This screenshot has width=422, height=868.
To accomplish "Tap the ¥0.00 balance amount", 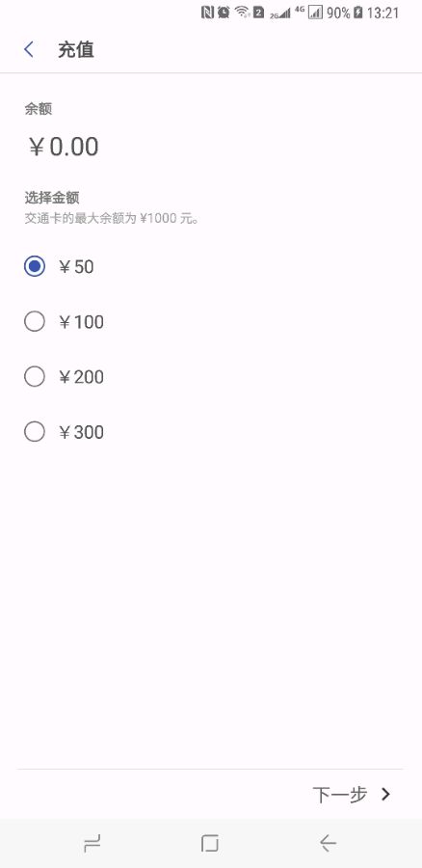I will 63,147.
